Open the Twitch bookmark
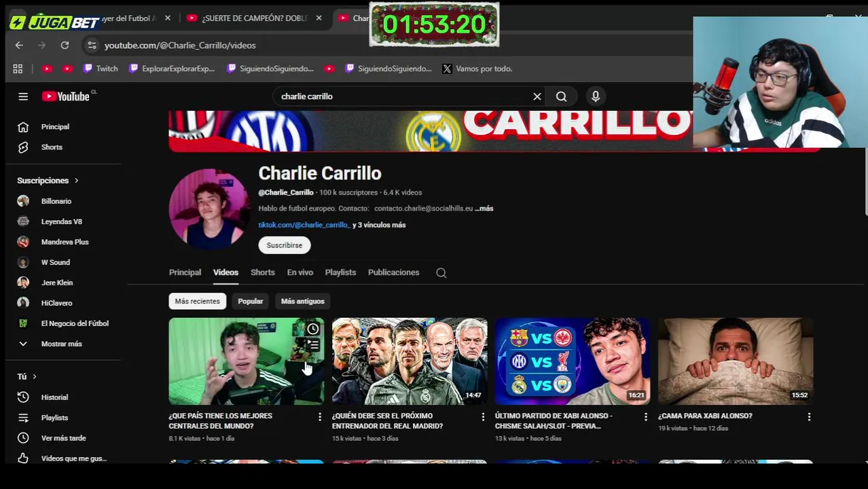This screenshot has height=489, width=868. (101, 69)
